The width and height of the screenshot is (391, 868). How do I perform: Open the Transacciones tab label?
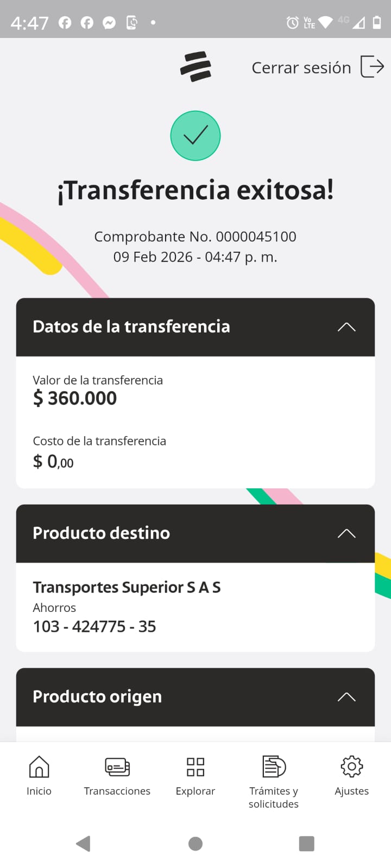coord(117,791)
